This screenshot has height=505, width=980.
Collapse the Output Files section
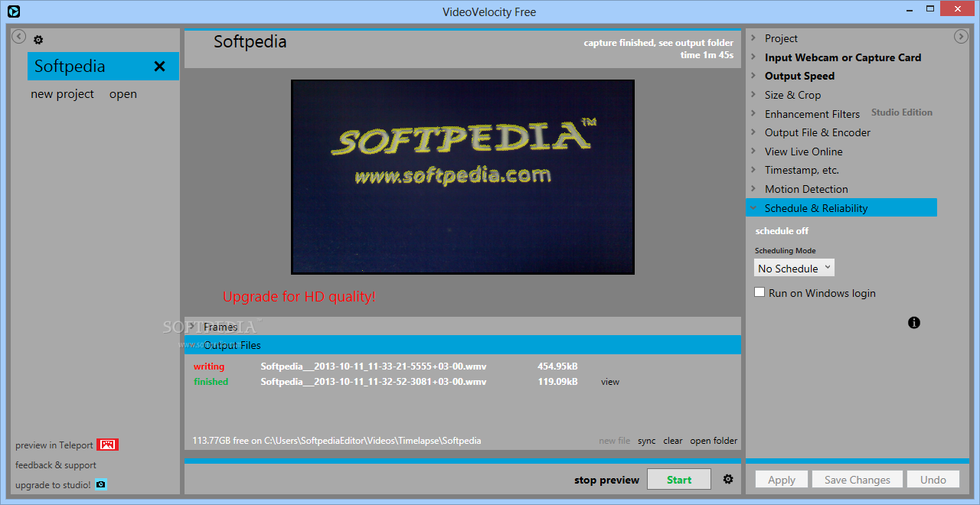click(462, 345)
